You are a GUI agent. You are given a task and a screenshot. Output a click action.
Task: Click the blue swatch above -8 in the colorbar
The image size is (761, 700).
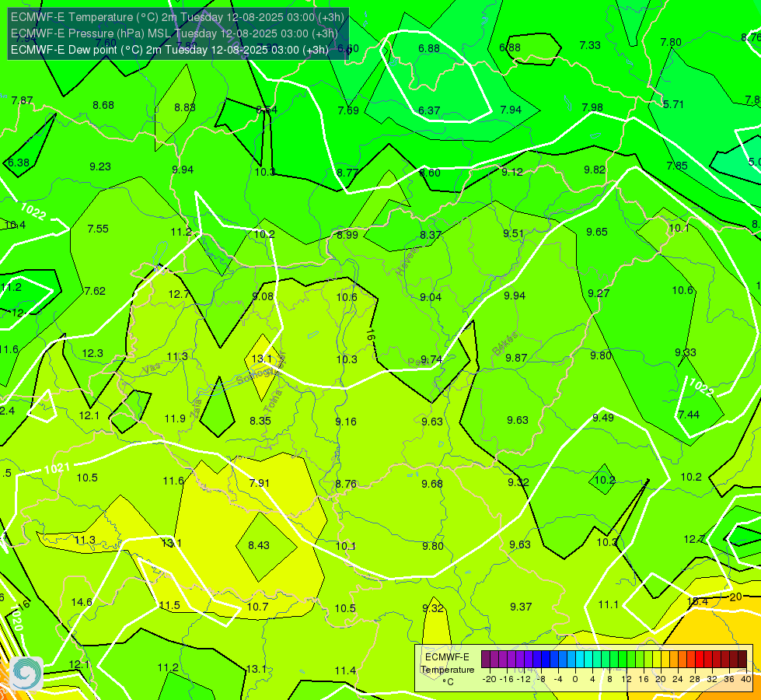coord(545,660)
